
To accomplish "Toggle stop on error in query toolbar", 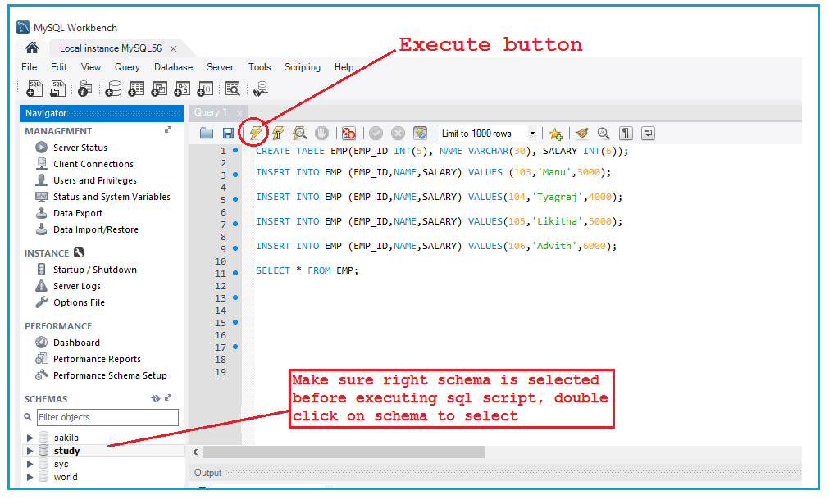I will (x=348, y=133).
